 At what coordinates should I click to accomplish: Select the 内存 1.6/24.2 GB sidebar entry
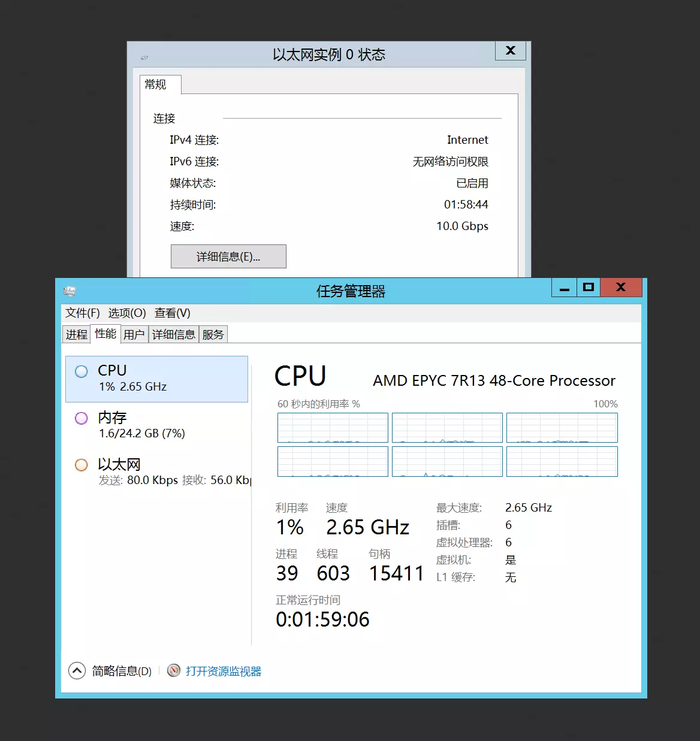tap(156, 425)
